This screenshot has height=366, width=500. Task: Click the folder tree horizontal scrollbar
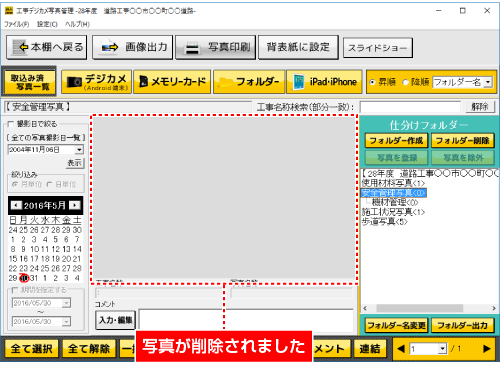pyautogui.click(x=419, y=308)
